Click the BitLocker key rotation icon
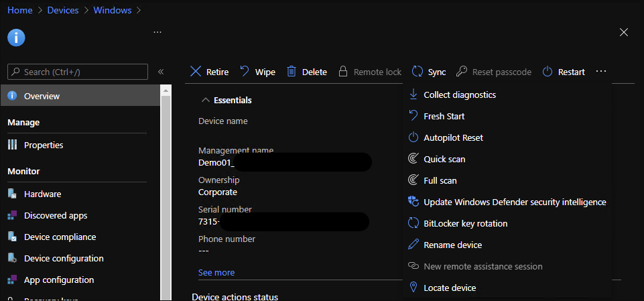The image size is (644, 301). (413, 223)
